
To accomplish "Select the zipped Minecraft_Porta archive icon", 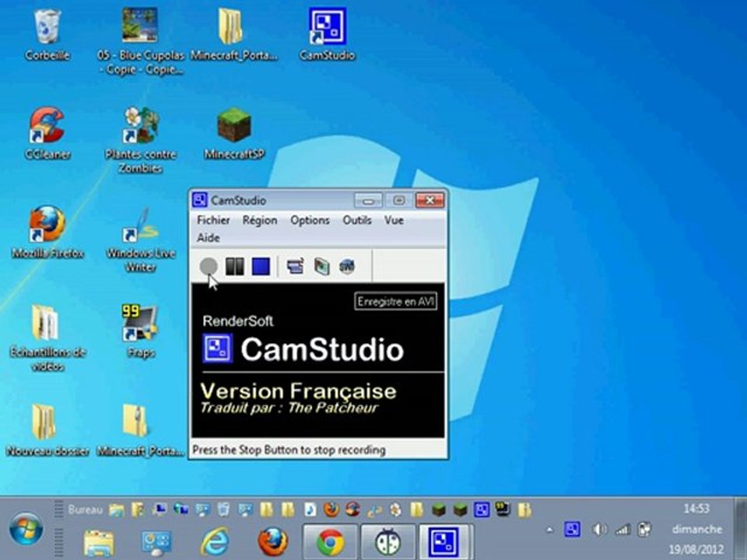I will (x=140, y=430).
